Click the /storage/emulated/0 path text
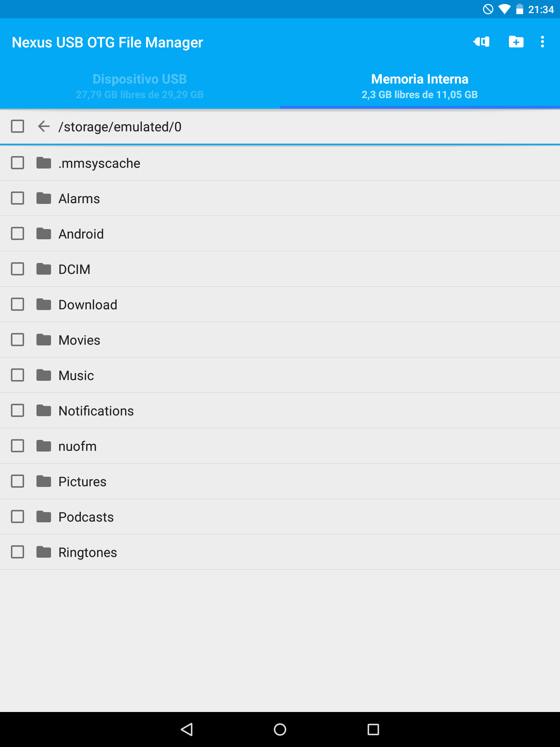The image size is (560, 747). (x=120, y=127)
